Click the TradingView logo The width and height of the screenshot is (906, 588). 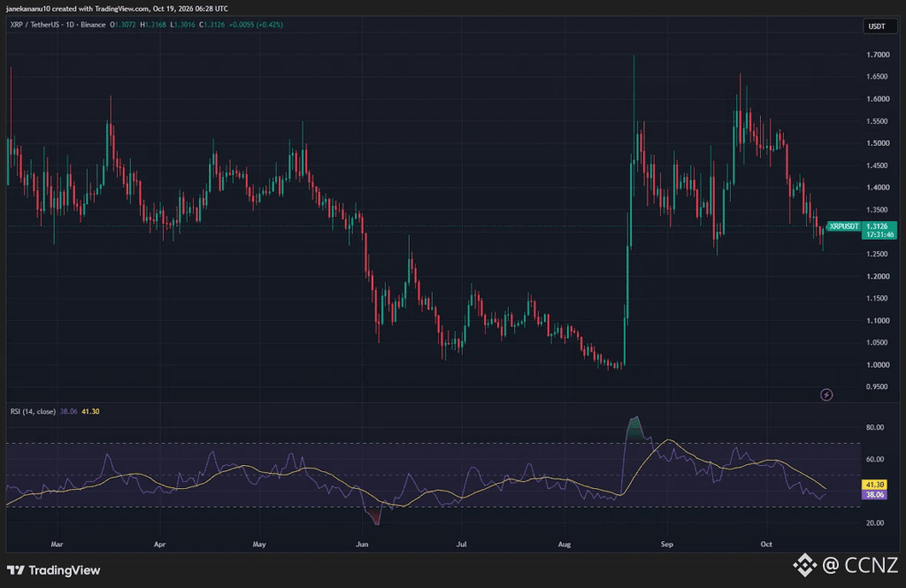click(54, 570)
